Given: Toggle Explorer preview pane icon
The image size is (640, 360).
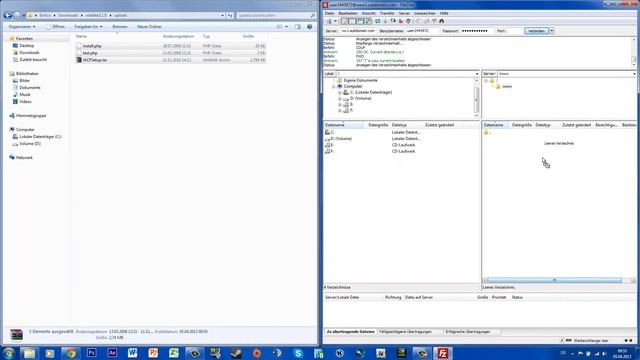Looking at the screenshot, I should click(298, 27).
